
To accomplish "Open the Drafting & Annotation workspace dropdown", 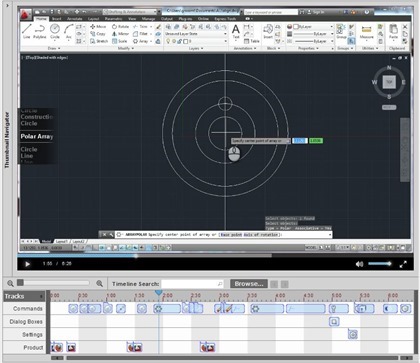I will [130, 12].
